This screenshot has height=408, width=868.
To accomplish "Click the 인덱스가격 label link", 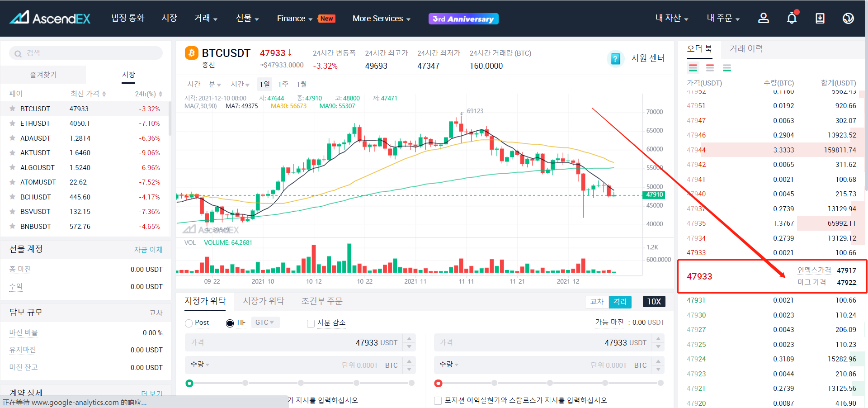I will coord(814,270).
